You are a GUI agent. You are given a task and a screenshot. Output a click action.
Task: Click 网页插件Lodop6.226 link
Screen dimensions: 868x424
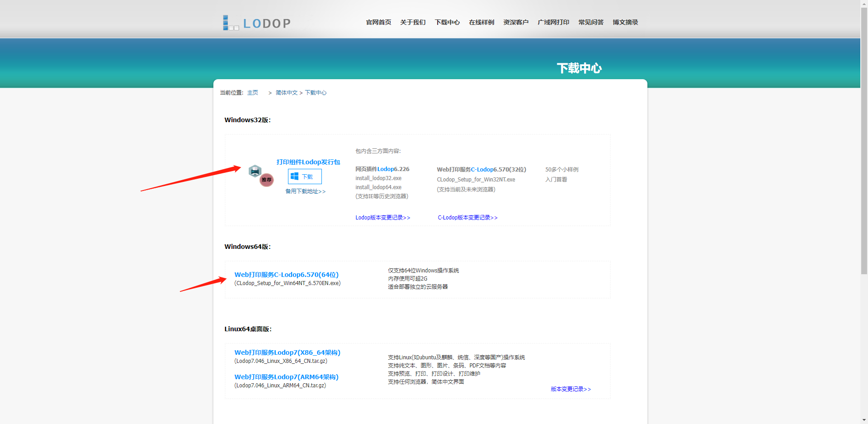point(382,169)
